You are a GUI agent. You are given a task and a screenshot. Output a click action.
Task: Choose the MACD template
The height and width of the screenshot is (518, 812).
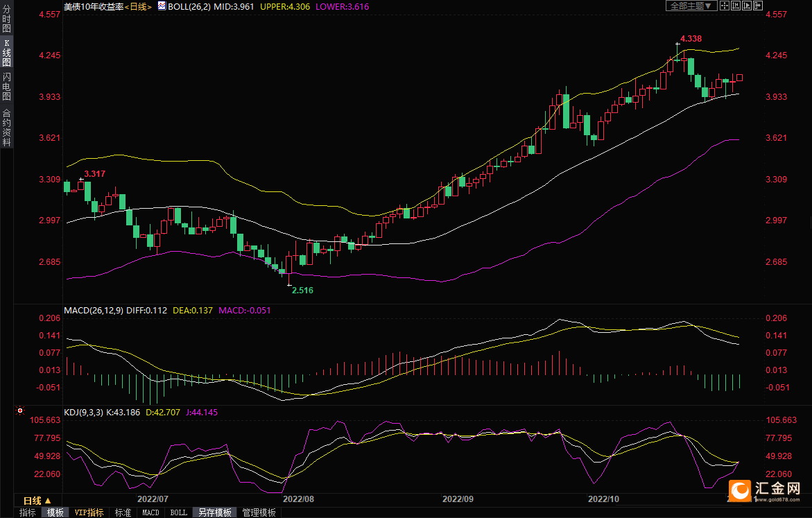[150, 512]
